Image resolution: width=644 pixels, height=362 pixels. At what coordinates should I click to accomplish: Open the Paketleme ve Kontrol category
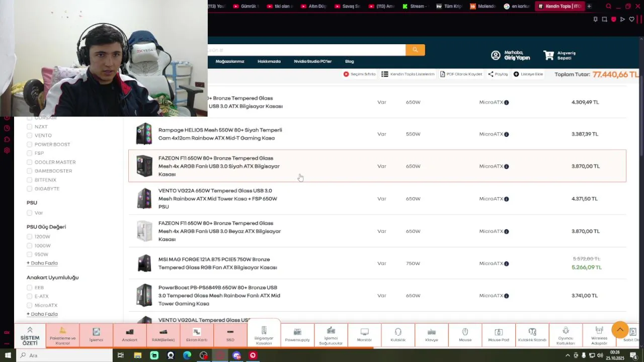(x=62, y=335)
